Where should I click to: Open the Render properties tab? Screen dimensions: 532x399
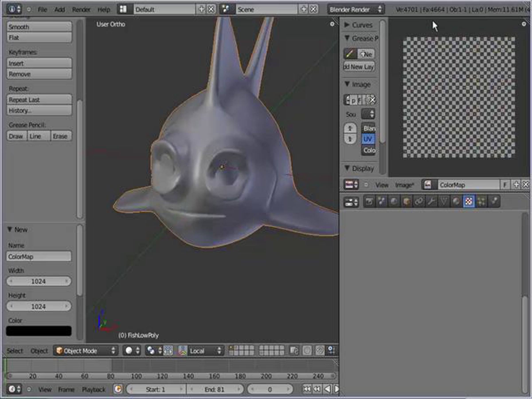[x=369, y=201]
